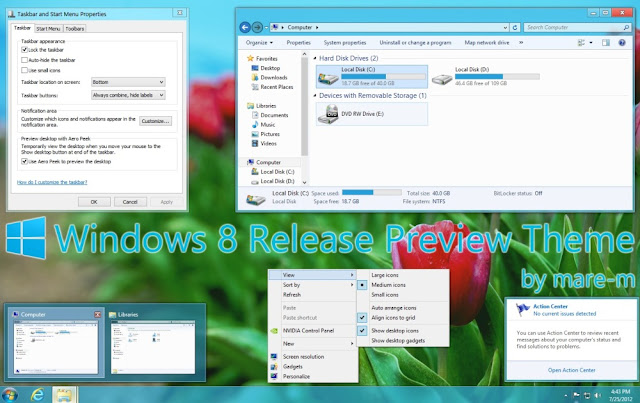Select Local Disk (D:) drive icon
640x403 pixels.
(442, 78)
